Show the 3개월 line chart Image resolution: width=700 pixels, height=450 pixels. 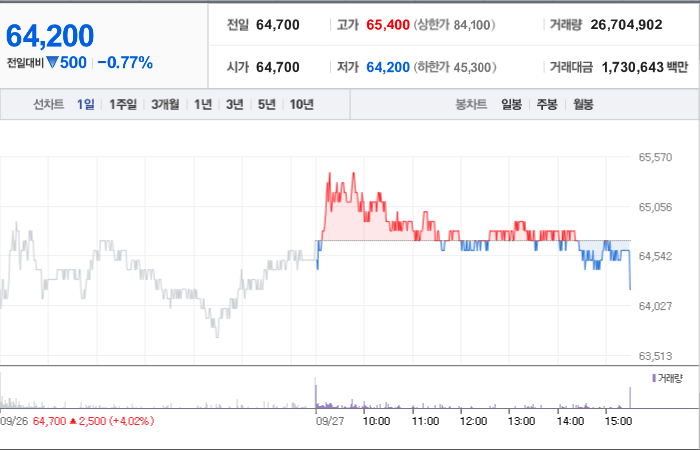[165, 104]
